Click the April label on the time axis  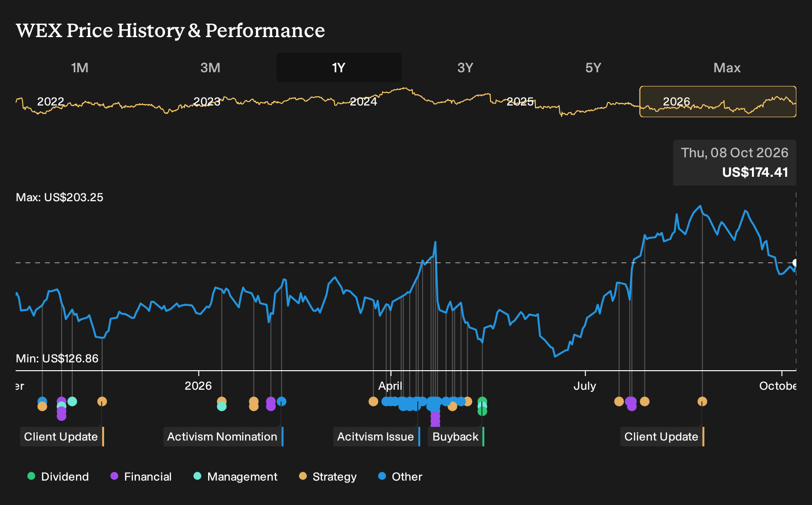point(390,386)
